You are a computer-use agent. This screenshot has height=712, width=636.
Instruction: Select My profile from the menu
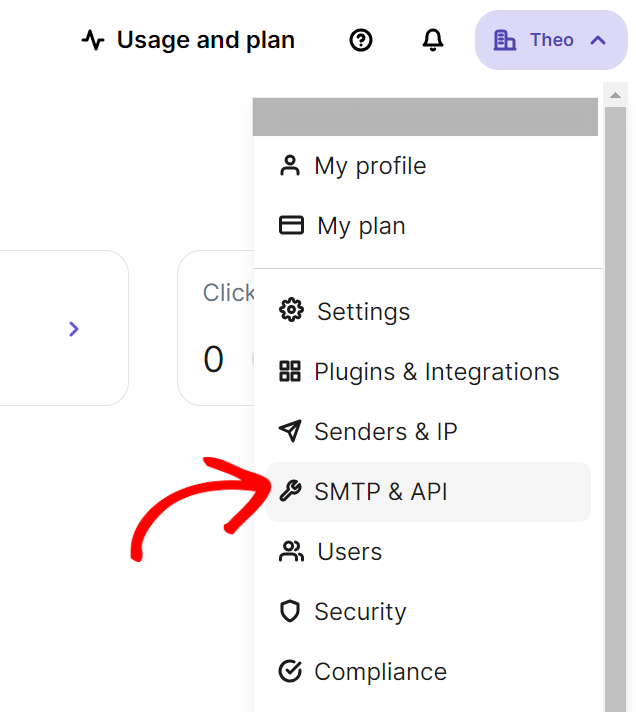[370, 166]
